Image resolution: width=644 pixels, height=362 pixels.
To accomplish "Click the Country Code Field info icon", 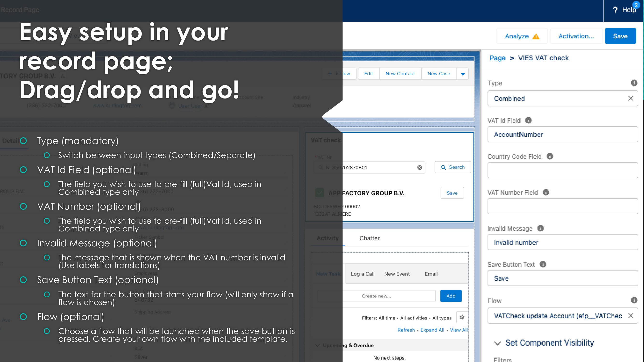I will (x=550, y=156).
